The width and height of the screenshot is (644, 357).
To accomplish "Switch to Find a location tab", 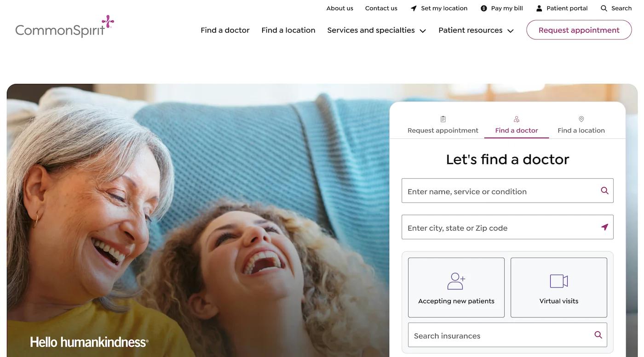I will click(x=581, y=125).
